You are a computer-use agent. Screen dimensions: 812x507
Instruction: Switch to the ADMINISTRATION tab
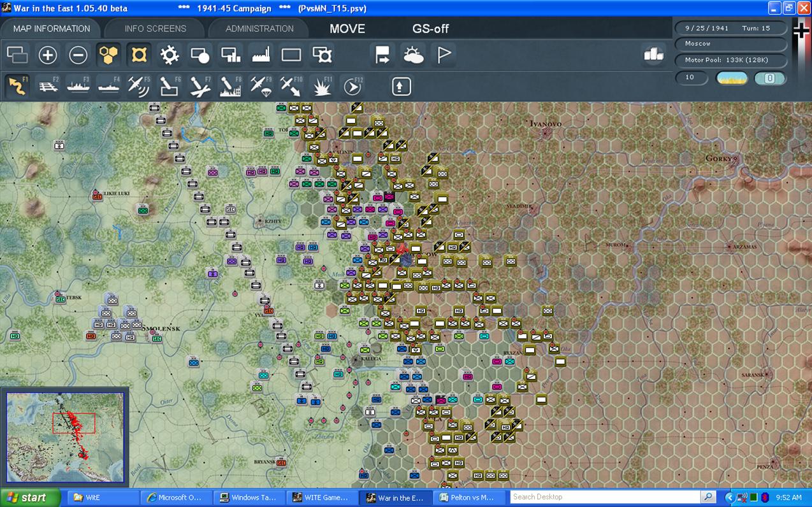(259, 29)
